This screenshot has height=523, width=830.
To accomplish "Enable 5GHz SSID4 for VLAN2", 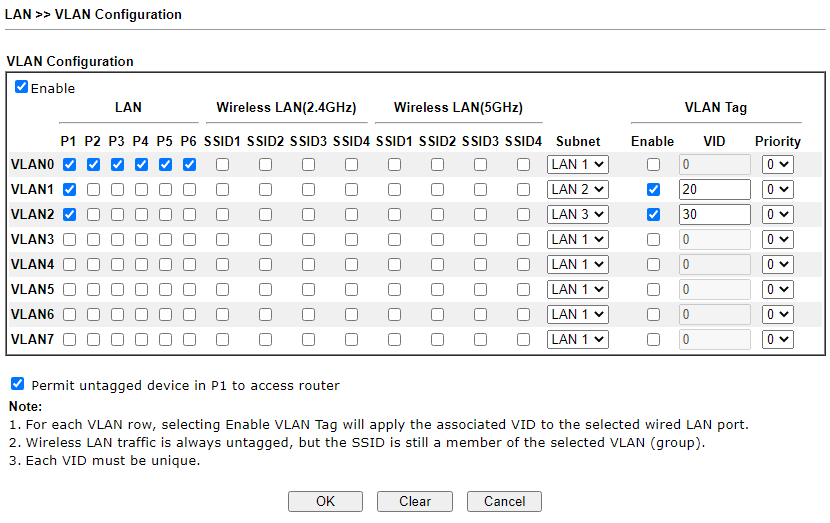I will click(523, 214).
